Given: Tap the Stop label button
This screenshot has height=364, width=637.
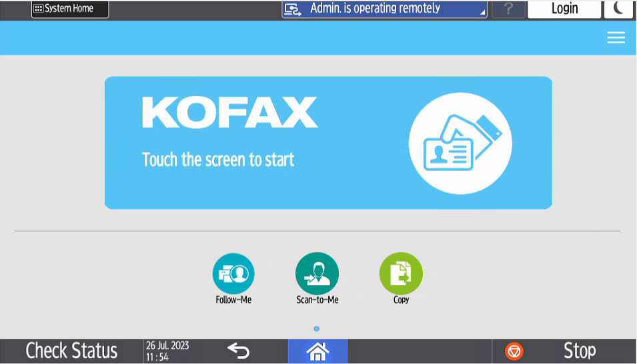Looking at the screenshot, I should (580, 351).
